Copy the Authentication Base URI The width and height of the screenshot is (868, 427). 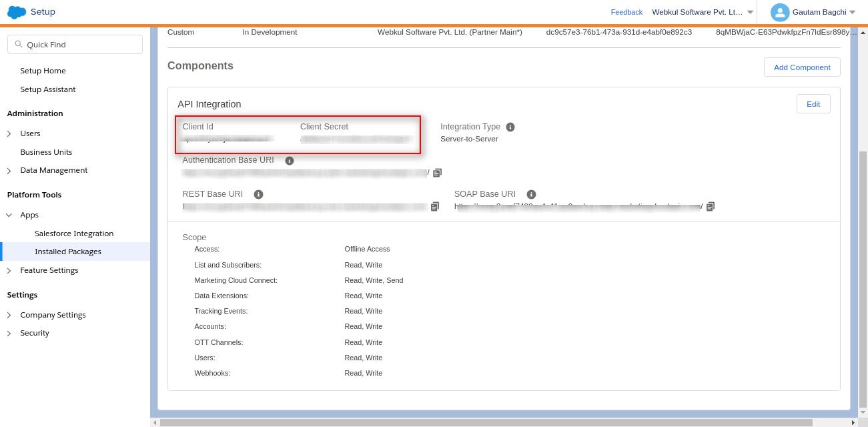click(438, 173)
